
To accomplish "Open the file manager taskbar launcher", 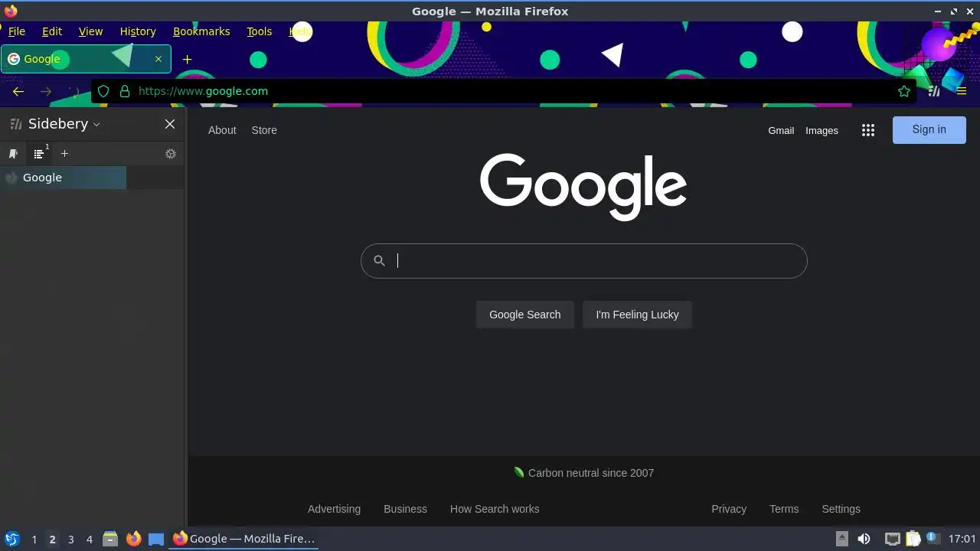I will pos(110,539).
